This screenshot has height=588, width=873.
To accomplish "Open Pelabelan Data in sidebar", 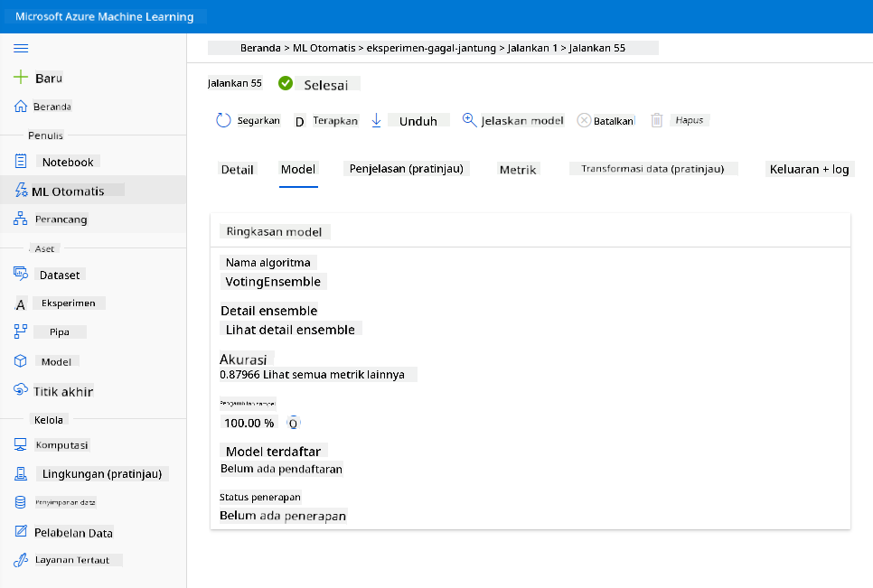I will coord(73,532).
